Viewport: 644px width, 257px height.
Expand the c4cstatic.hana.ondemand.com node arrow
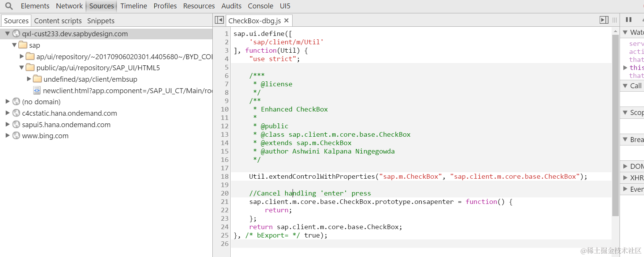pyautogui.click(x=7, y=113)
